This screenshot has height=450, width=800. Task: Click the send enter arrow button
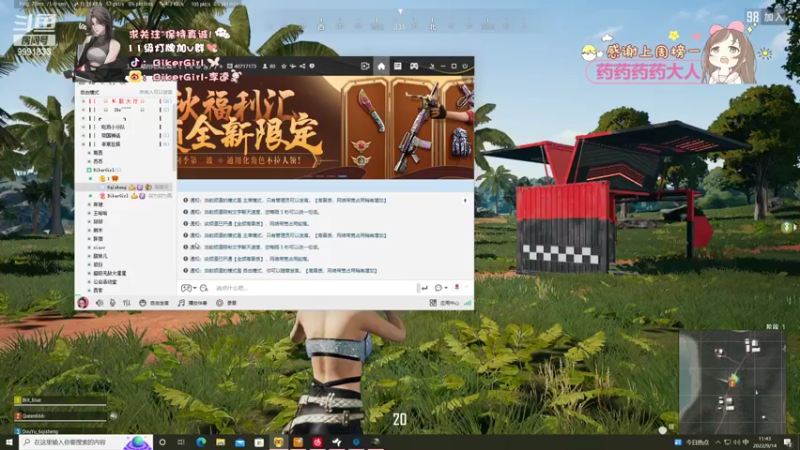pos(424,288)
